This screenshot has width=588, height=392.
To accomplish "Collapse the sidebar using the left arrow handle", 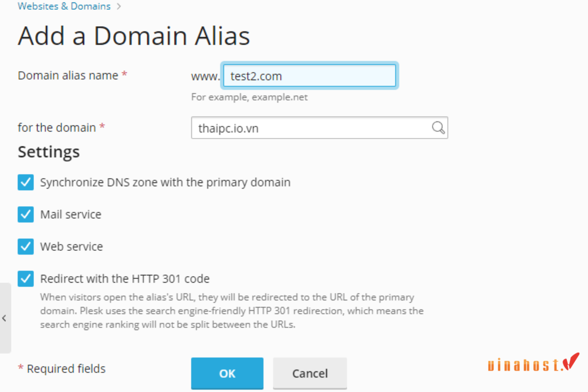I will (x=5, y=318).
